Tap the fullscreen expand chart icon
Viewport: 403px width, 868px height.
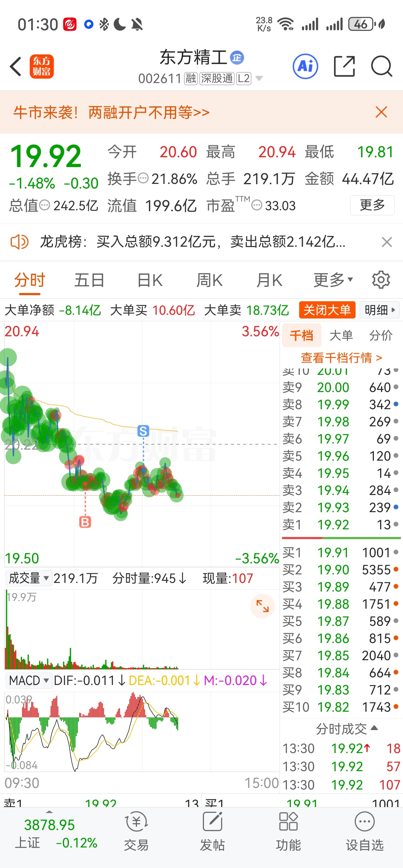point(262,606)
